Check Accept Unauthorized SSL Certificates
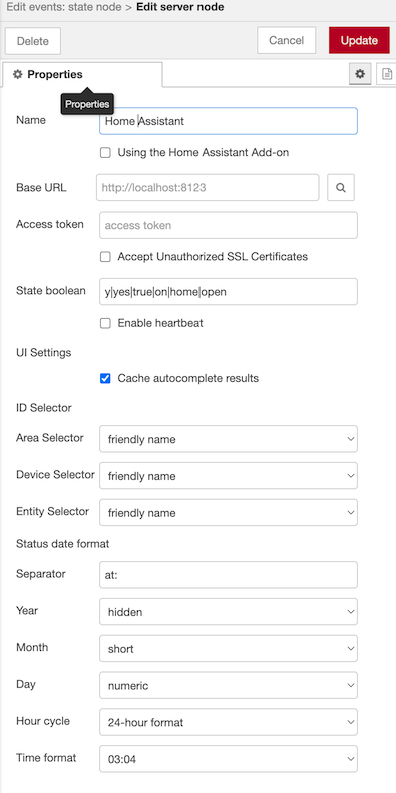The height and width of the screenshot is (793, 396). pyautogui.click(x=105, y=257)
